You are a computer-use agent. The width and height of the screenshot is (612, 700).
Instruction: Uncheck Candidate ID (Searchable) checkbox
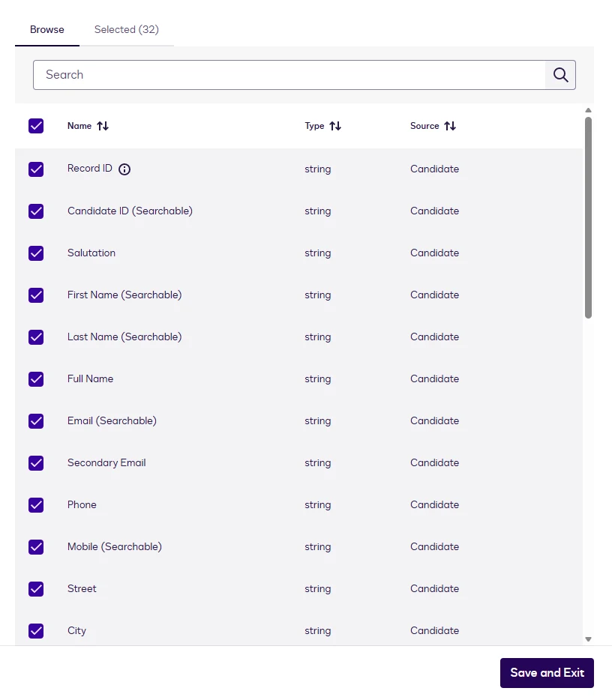36,211
